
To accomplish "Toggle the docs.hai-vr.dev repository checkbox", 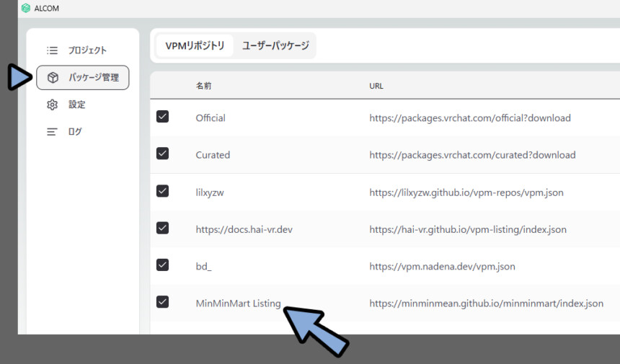I will click(162, 228).
